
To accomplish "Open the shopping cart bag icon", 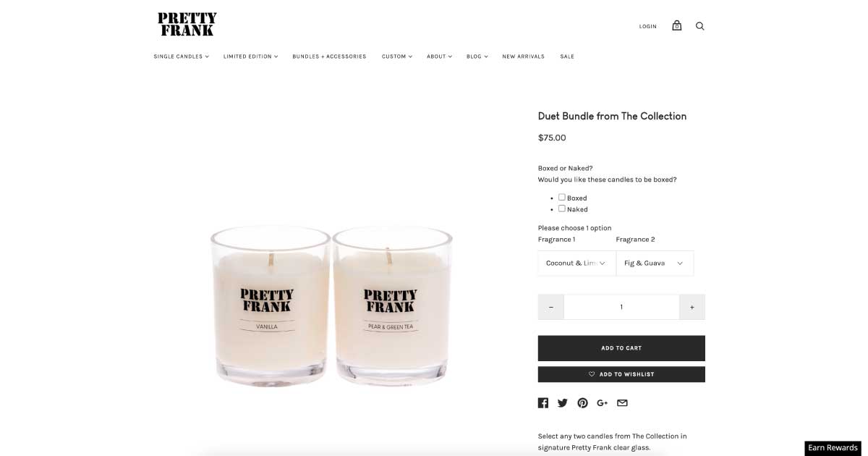I will (676, 25).
